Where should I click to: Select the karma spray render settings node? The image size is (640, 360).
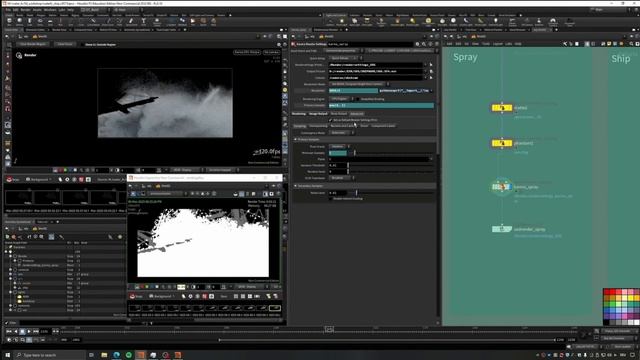click(502, 187)
